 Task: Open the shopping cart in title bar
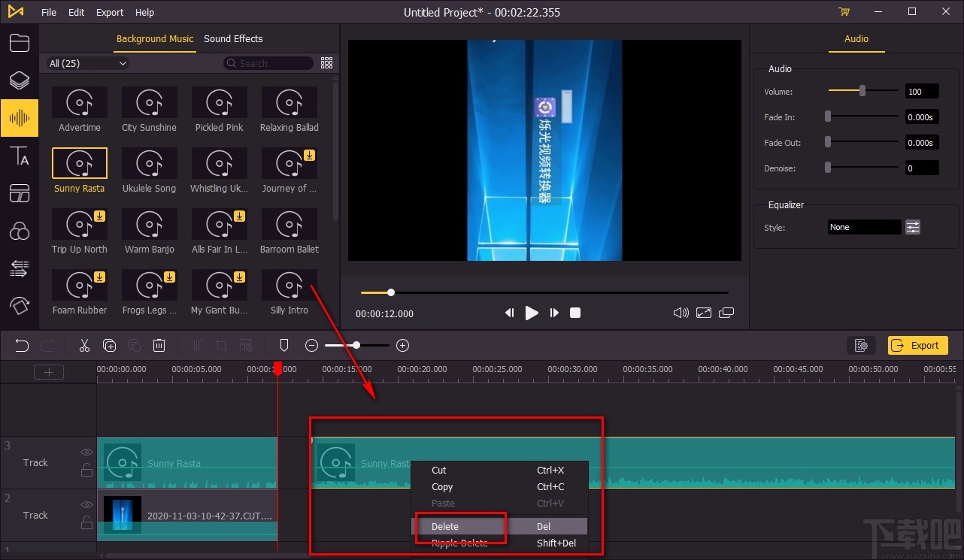[844, 12]
